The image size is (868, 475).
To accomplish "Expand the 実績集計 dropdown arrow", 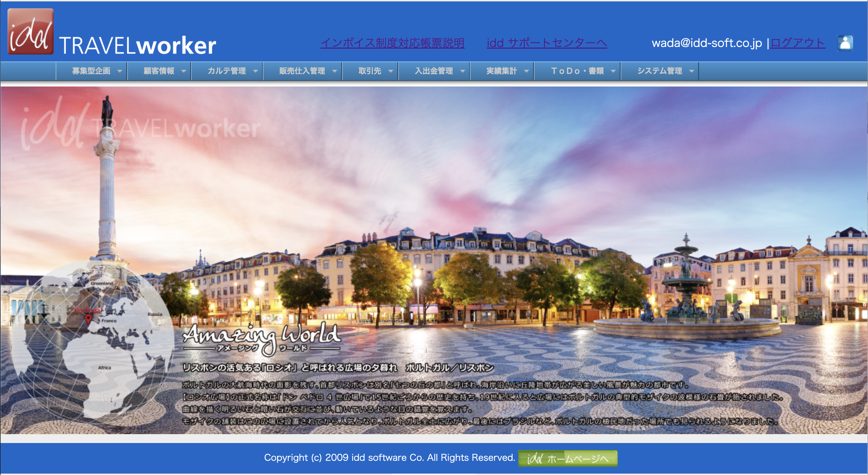I will point(526,71).
